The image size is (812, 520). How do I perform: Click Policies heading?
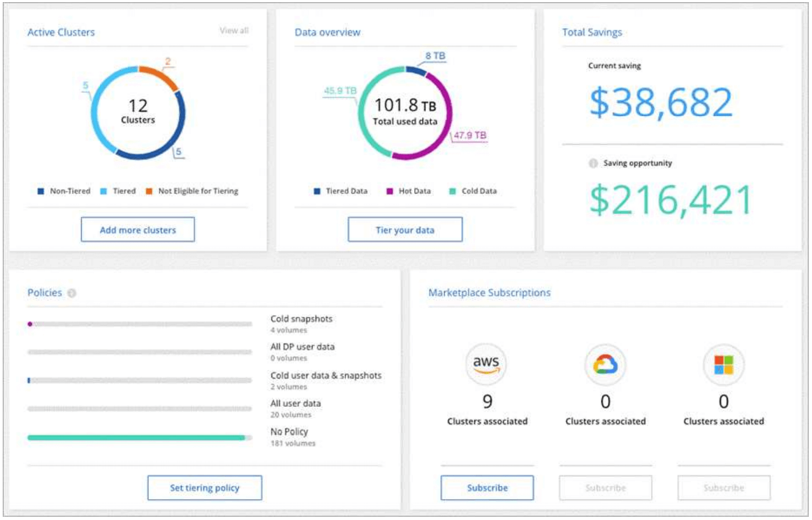45,293
